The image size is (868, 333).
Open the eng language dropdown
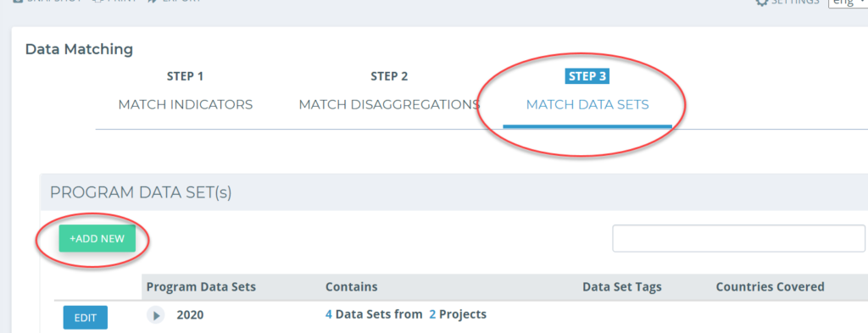848,3
